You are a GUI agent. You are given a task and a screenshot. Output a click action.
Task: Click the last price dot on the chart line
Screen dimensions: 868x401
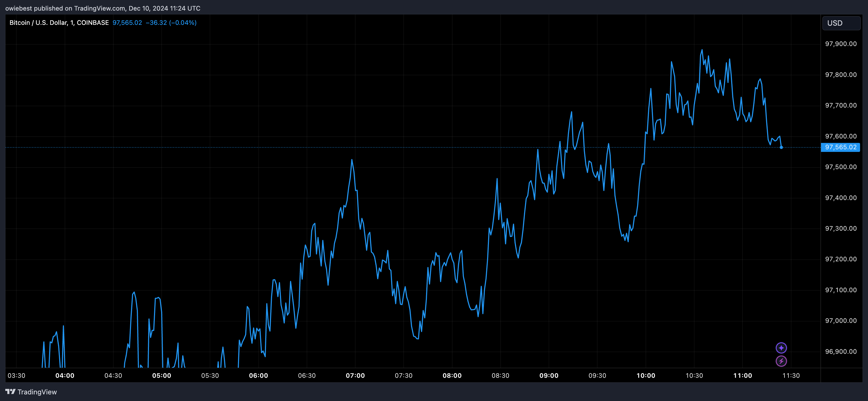coord(781,147)
